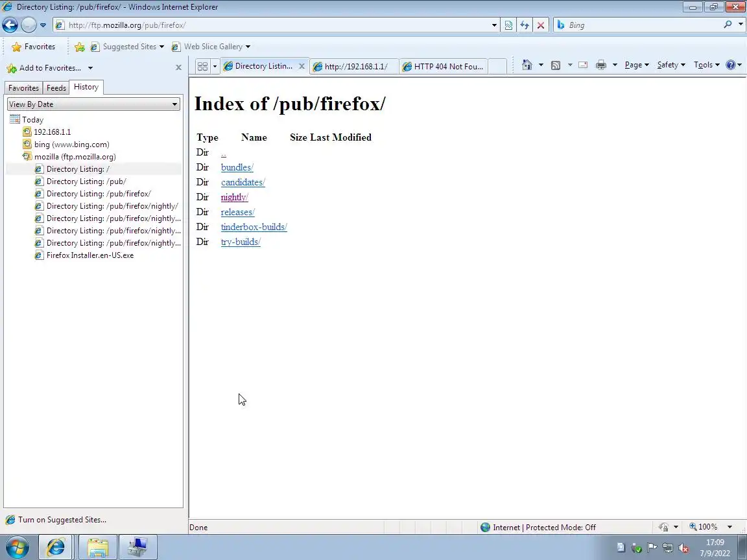The width and height of the screenshot is (747, 560).
Task: Click the Feeds RSS icon
Action: (x=556, y=65)
